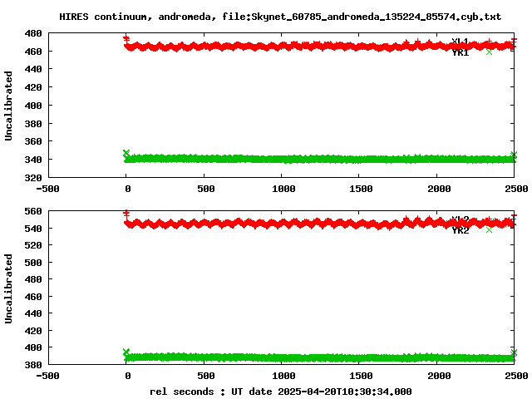This screenshot has width=532, height=399.
Task: Click the 480 tick label of the lower plot
Action: pyautogui.click(x=33, y=279)
